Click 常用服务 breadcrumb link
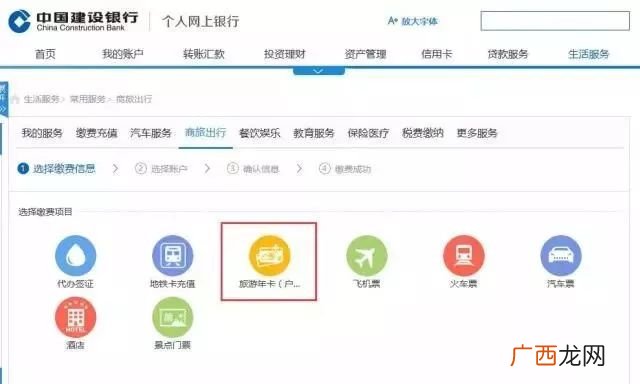640x384 pixels. (x=88, y=99)
